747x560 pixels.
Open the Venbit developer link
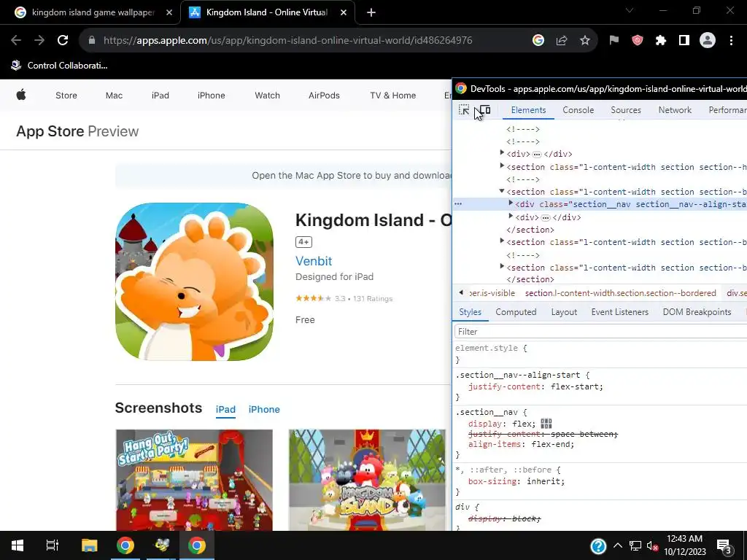tap(314, 261)
